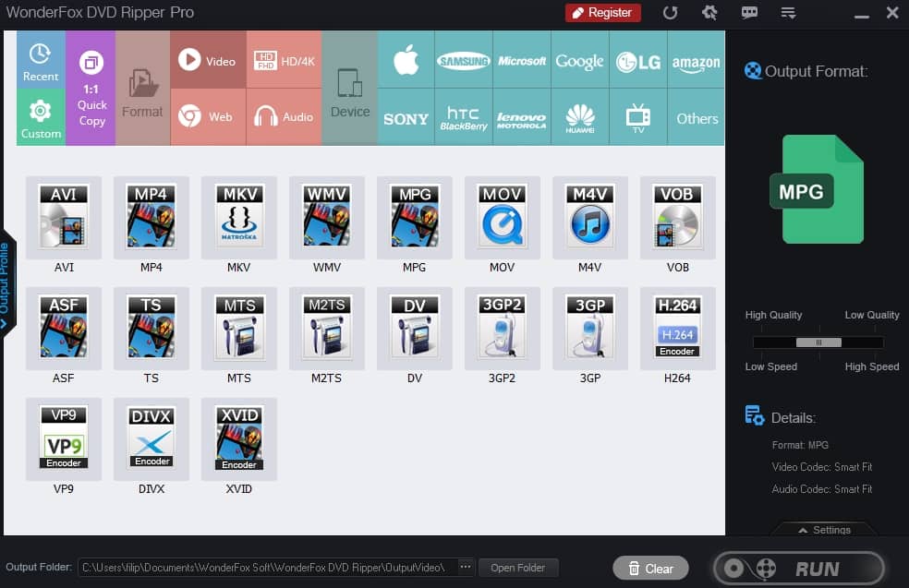
Task: Choose the VP9 encoder icon
Action: (64, 438)
